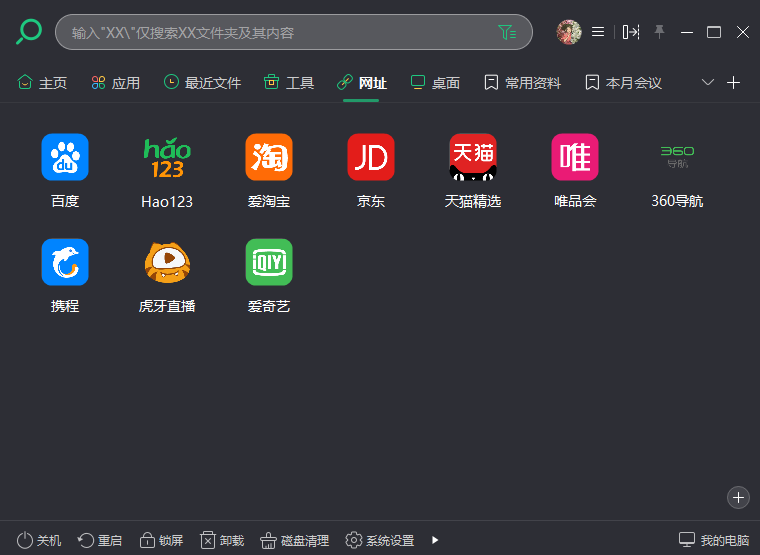Switch to the 桌面 tab
The width and height of the screenshot is (760, 555).
point(435,83)
